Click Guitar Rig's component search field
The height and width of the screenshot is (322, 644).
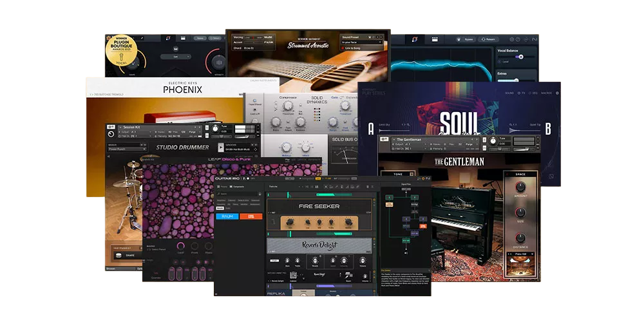coord(237,194)
